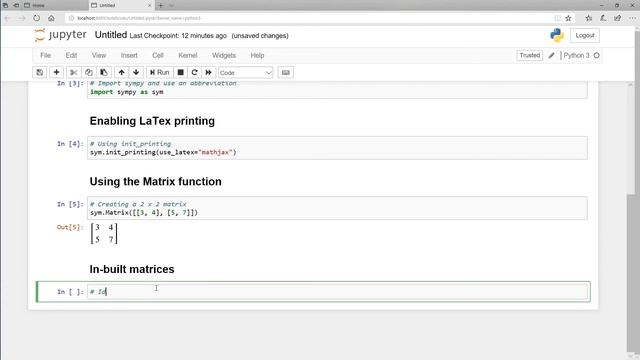The image size is (640, 360).
Task: Restart the kernel icon
Action: pyautogui.click(x=194, y=72)
